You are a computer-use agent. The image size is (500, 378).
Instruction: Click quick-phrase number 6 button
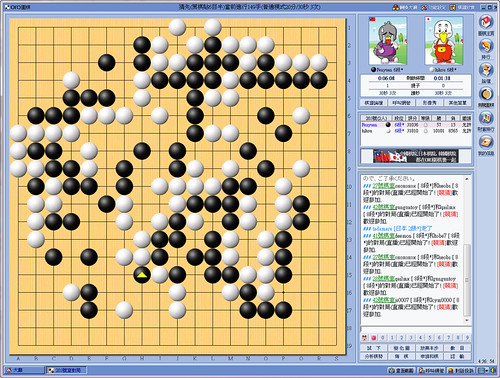click(x=439, y=338)
